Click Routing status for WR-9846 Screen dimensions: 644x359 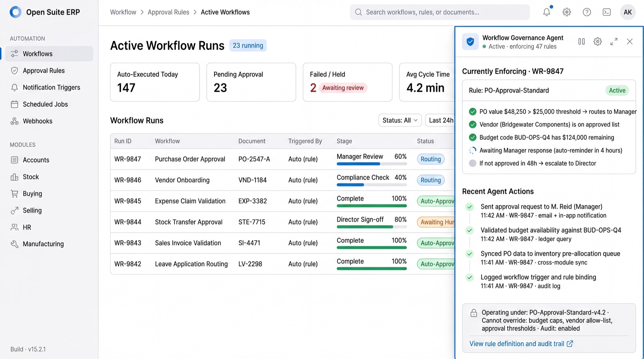click(431, 180)
